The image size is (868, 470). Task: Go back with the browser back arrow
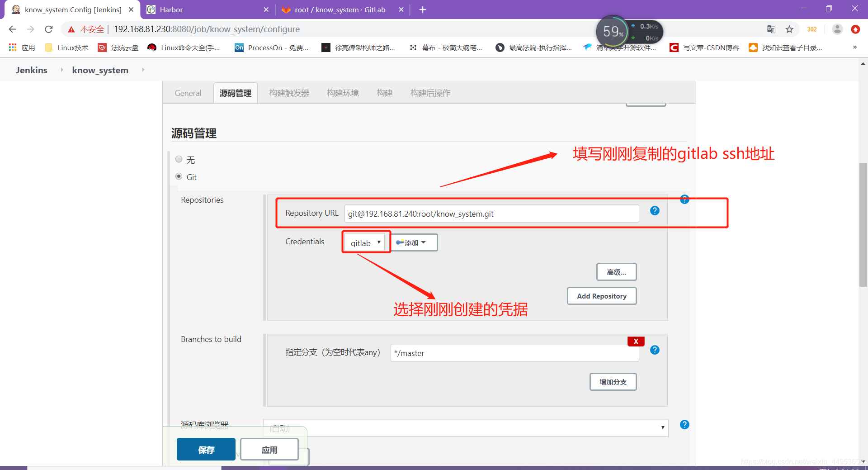coord(12,29)
